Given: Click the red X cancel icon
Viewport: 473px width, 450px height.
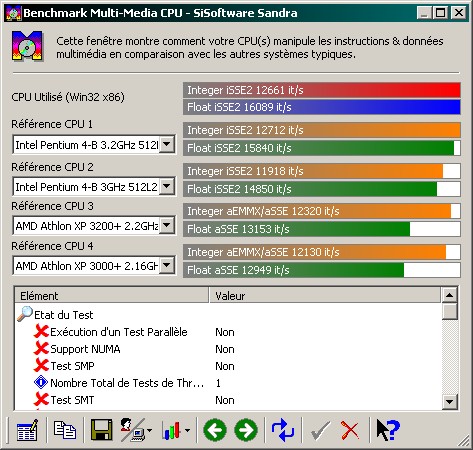Looking at the screenshot, I should click(x=350, y=430).
